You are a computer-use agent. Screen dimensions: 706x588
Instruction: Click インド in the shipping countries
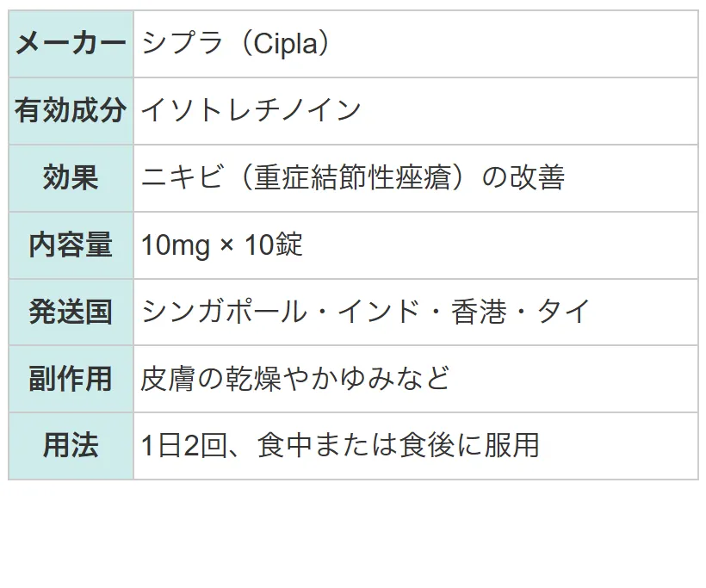point(380,312)
